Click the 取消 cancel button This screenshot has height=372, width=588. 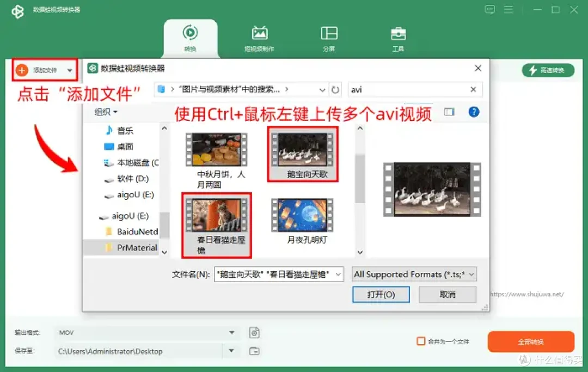pyautogui.click(x=448, y=294)
